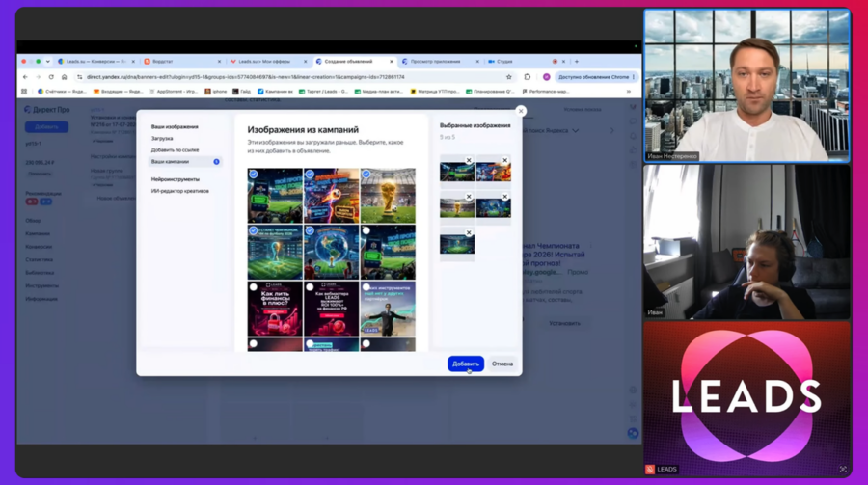Select Ваши кампании in dialog sidebar
The height and width of the screenshot is (485, 868).
[x=185, y=162]
